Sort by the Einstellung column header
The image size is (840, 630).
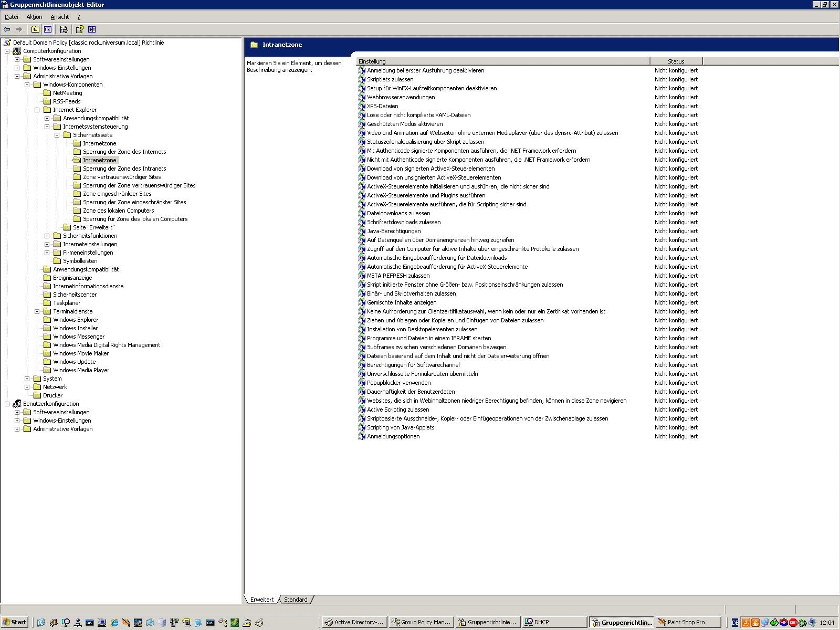coord(503,61)
